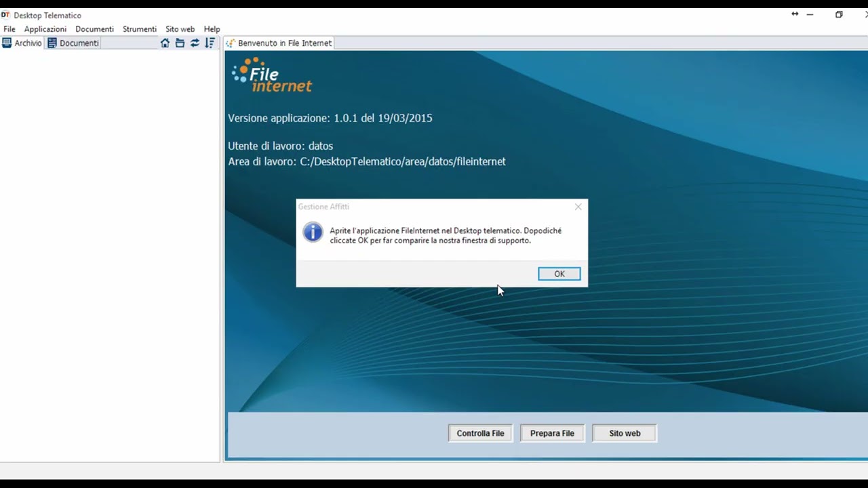Open the Documenti menu in the menu bar
This screenshot has width=868, height=488.
pyautogui.click(x=94, y=29)
